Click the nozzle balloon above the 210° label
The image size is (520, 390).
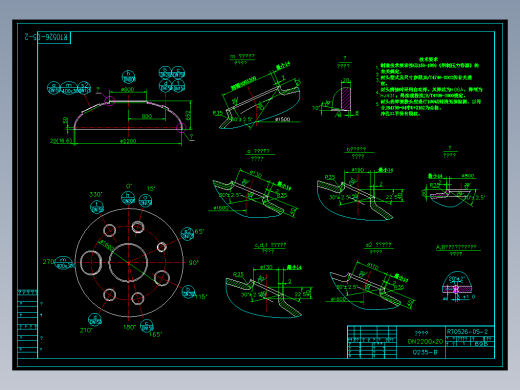[x=95, y=320]
